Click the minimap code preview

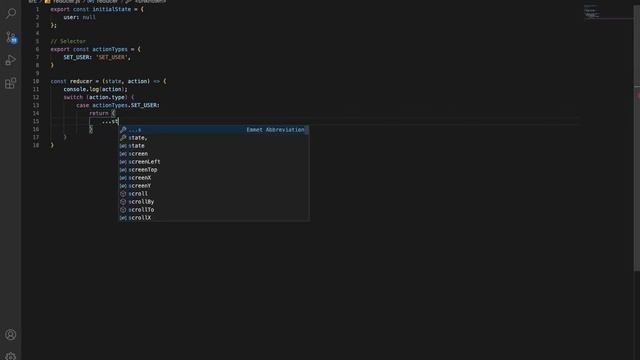[591, 12]
